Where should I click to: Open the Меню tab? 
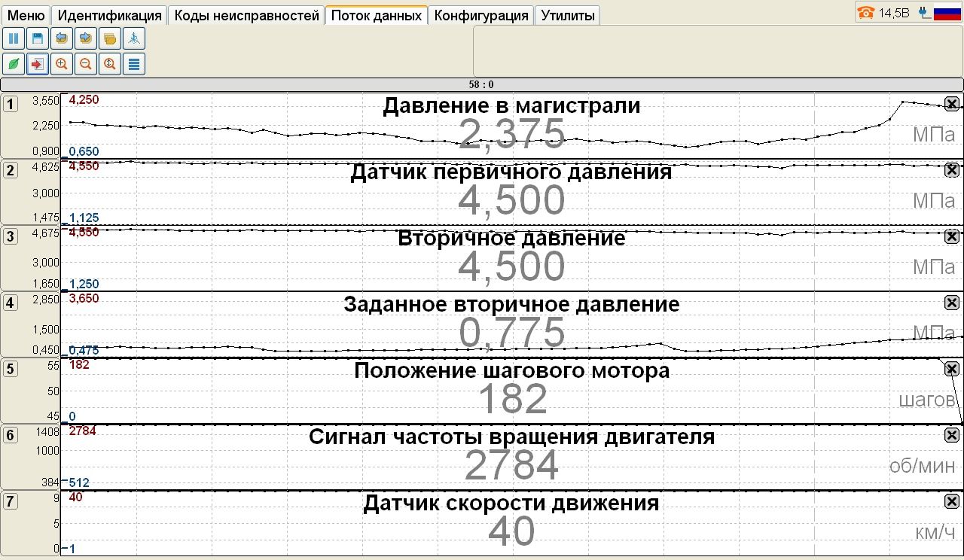pyautogui.click(x=26, y=15)
